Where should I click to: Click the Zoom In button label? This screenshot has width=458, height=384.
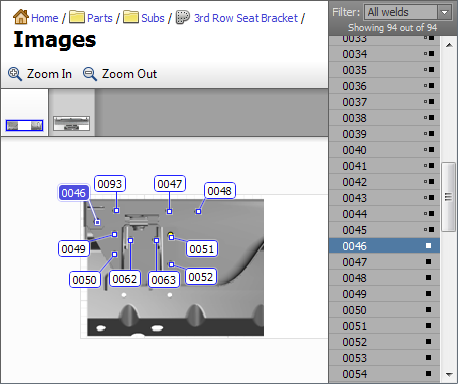click(49, 74)
